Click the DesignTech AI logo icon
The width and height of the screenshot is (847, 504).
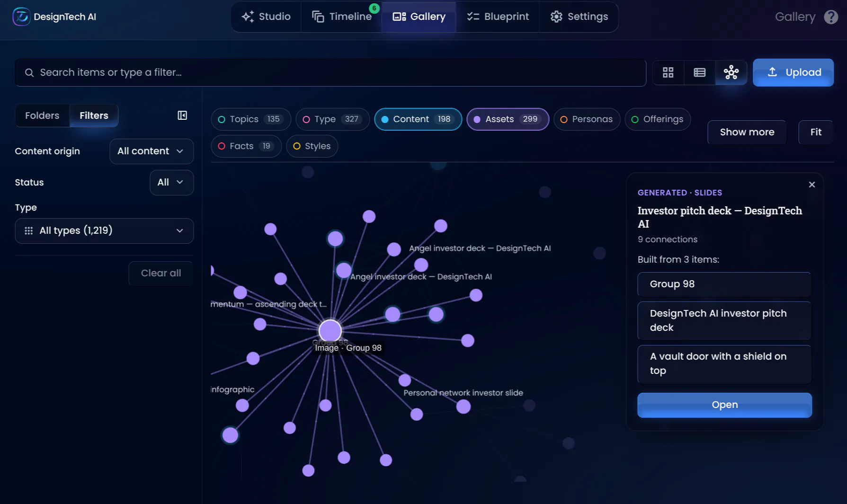tap(21, 17)
